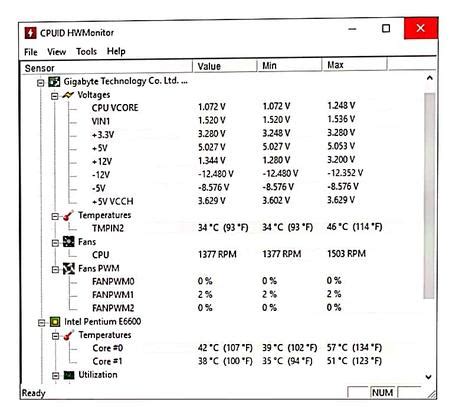Select the CPU fan row

click(x=229, y=254)
